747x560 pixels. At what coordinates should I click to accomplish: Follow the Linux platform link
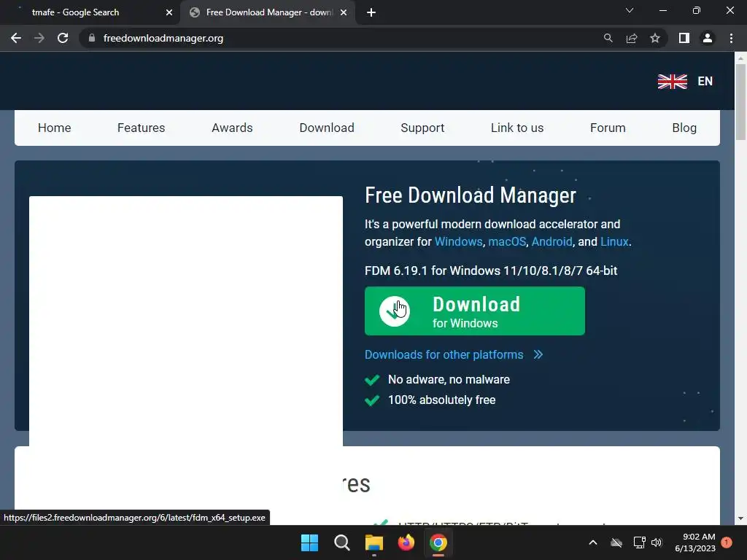point(614,241)
